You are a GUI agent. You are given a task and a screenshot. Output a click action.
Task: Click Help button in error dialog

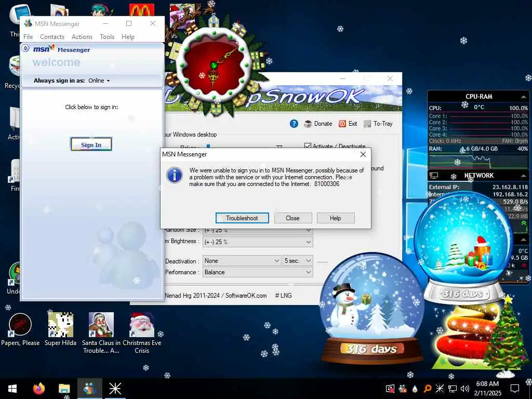(x=335, y=218)
